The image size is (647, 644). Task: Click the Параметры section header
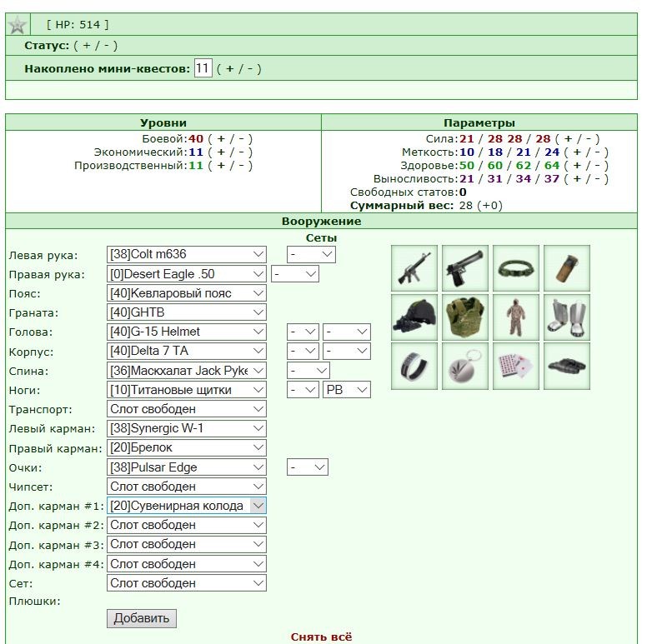click(479, 122)
